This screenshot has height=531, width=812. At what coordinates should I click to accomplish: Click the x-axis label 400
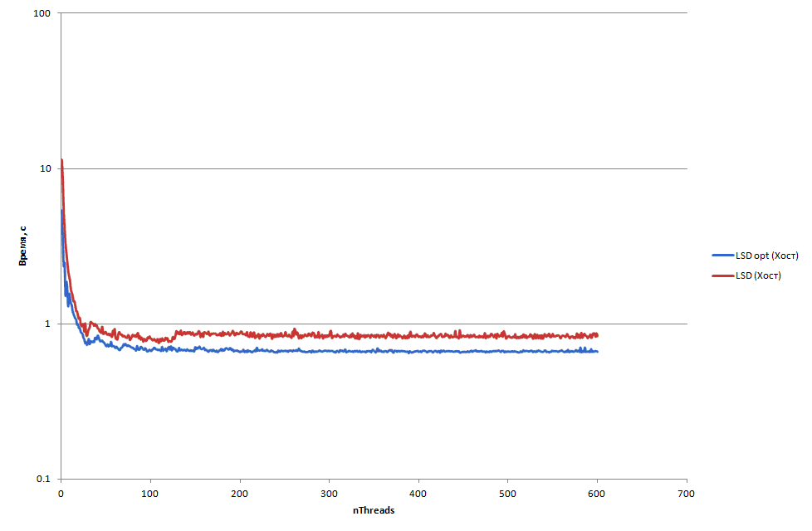click(x=418, y=494)
